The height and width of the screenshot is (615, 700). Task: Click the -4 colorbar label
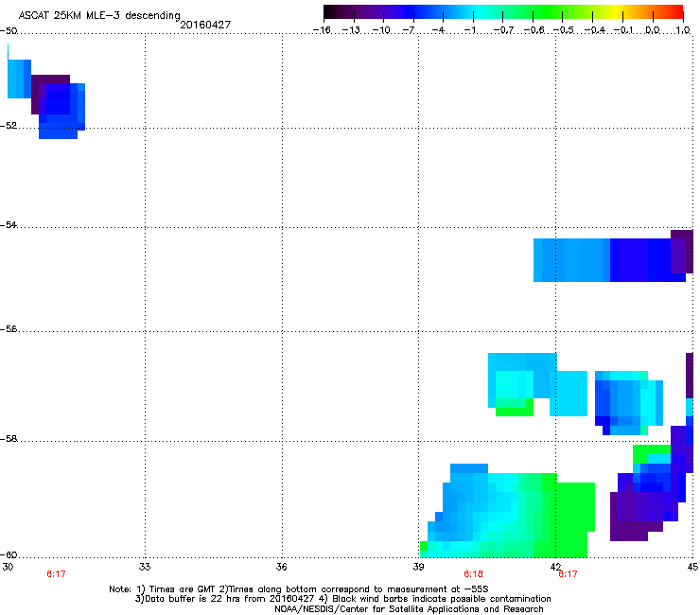pyautogui.click(x=438, y=30)
